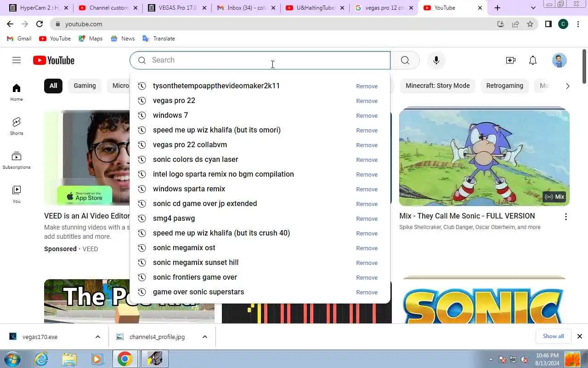Open Subscriptions in sidebar

[x=17, y=160]
